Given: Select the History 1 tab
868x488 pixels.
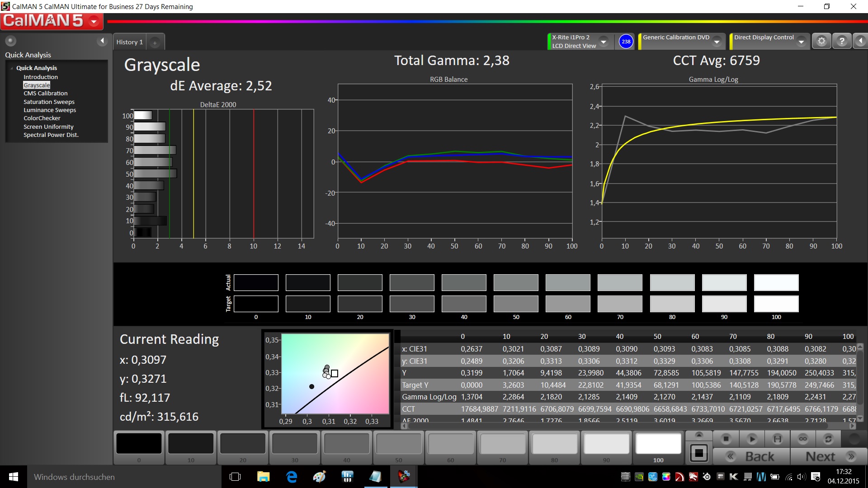Looking at the screenshot, I should coord(129,42).
